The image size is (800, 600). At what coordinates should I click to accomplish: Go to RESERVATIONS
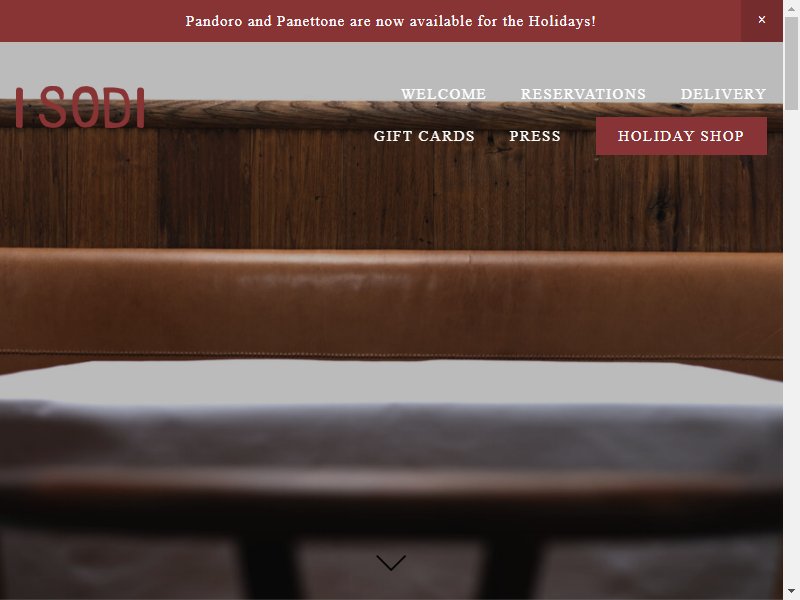[583, 94]
